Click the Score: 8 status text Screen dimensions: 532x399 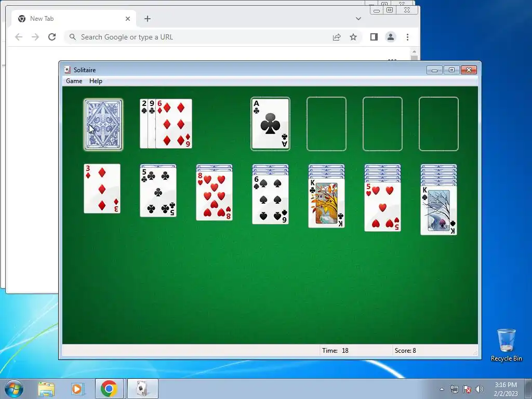click(x=405, y=351)
